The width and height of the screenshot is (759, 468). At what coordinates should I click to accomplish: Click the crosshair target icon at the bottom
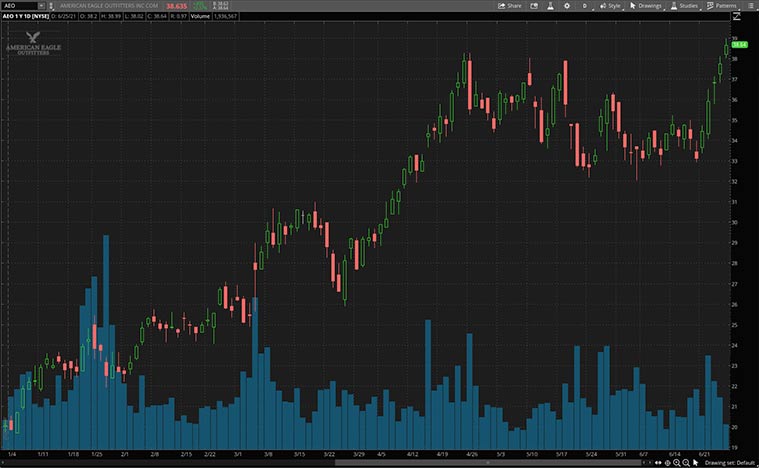[668, 463]
